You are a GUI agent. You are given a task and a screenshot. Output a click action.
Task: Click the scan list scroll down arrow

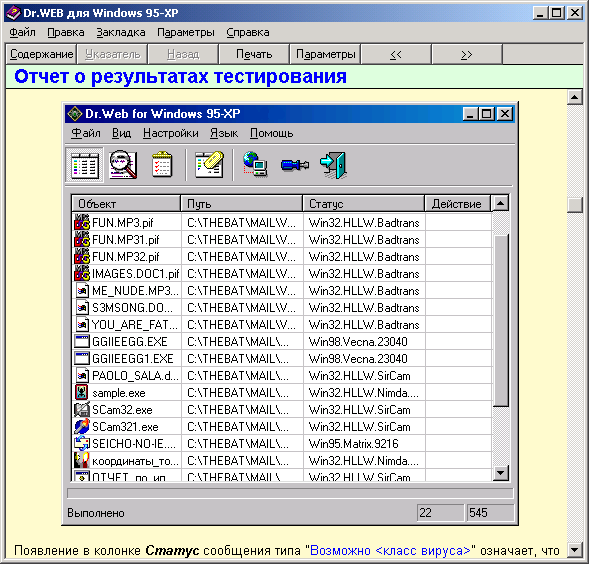point(500,473)
